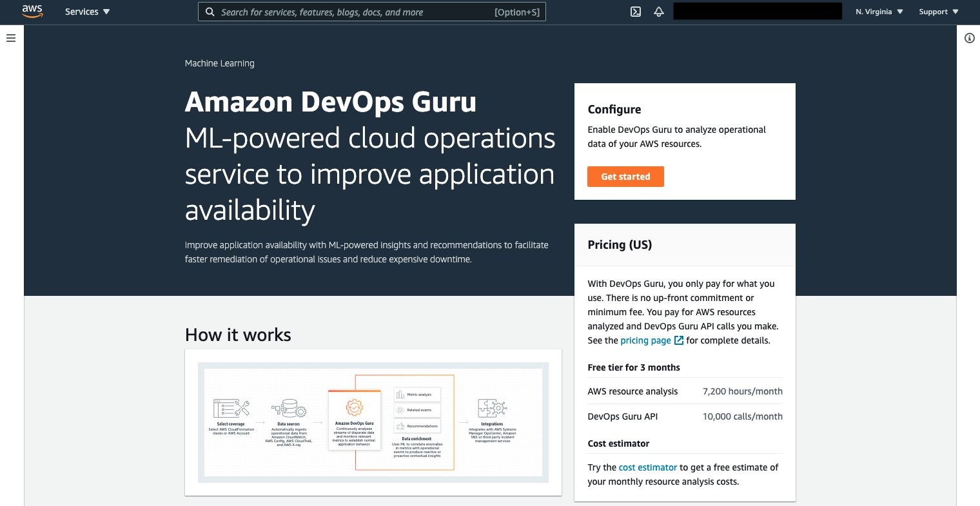
Task: Expand the Support dropdown menu
Action: point(939,12)
